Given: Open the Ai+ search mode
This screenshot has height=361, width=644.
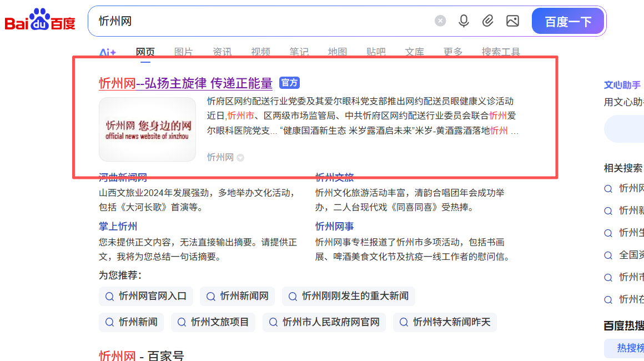Looking at the screenshot, I should [107, 52].
